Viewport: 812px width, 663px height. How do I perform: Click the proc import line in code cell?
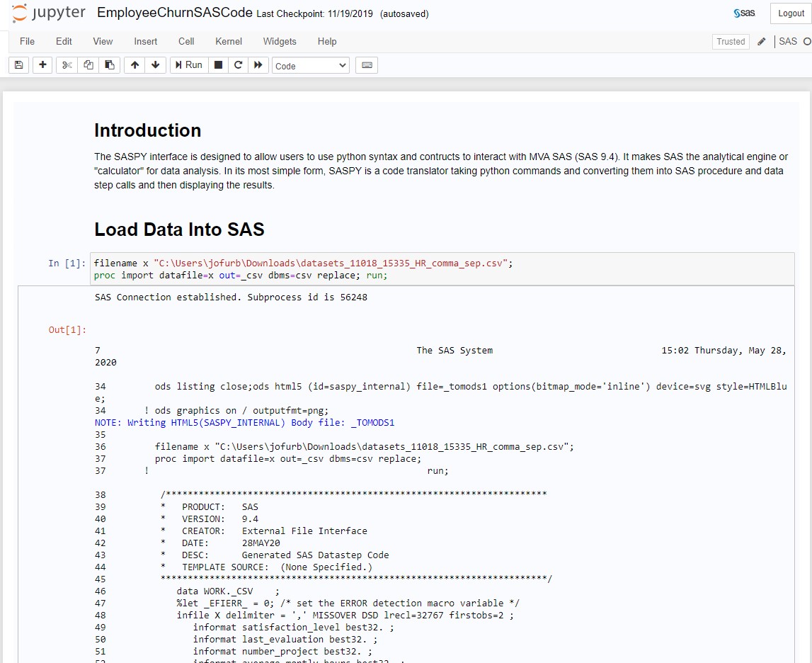(x=240, y=276)
